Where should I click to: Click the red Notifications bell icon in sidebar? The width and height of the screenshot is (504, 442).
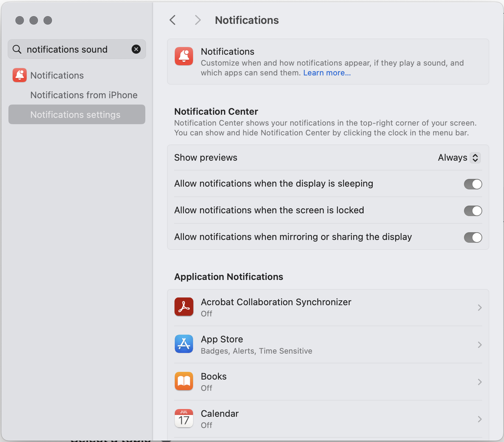19,75
